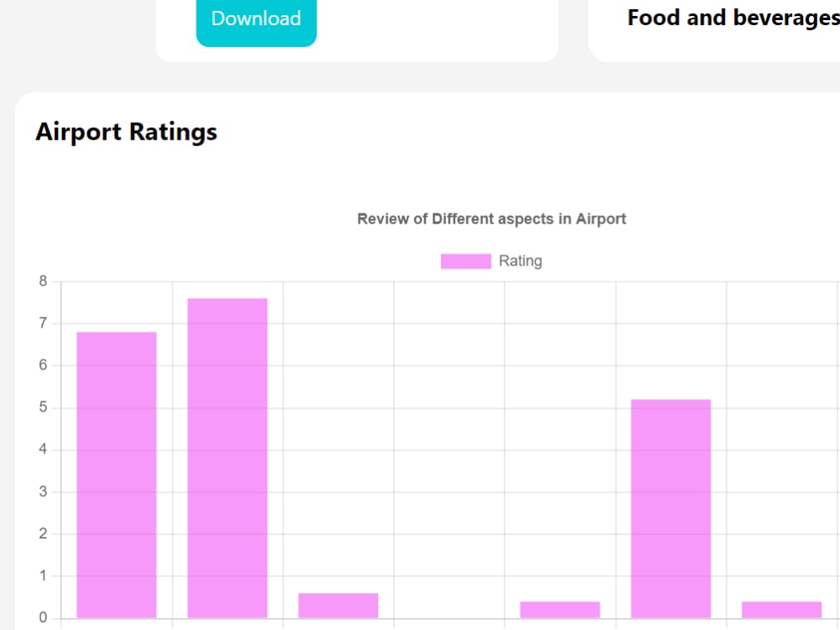Screen dimensions: 840x630
Task: Click the chart bar reaching just above 5
Action: click(670, 508)
